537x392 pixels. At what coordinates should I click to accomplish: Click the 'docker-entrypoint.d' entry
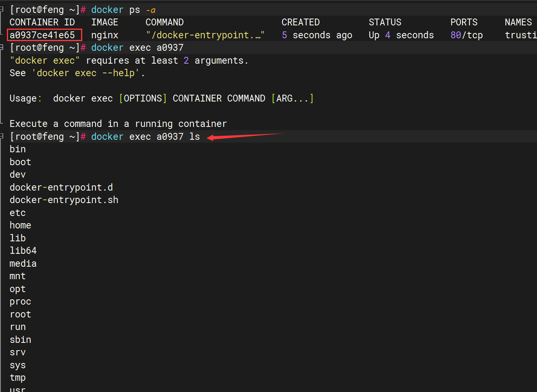(x=61, y=187)
